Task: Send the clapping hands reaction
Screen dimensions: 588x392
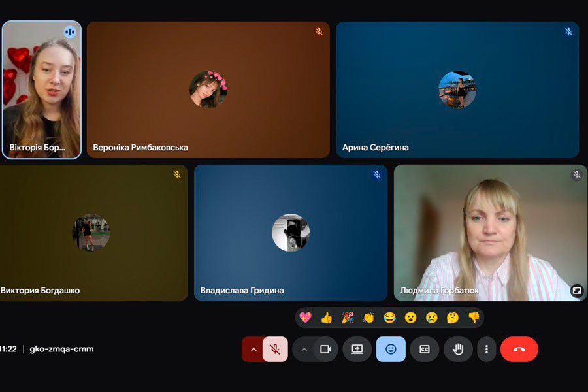Action: 368,318
